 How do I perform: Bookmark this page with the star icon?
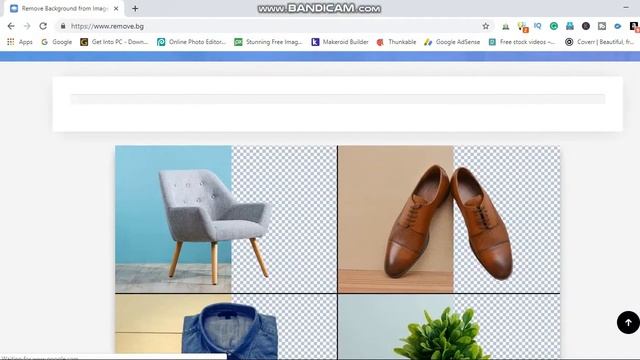pos(485,26)
